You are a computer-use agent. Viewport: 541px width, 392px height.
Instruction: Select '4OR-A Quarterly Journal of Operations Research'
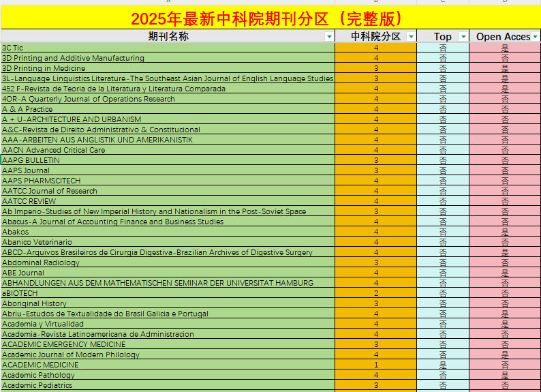pyautogui.click(x=168, y=99)
